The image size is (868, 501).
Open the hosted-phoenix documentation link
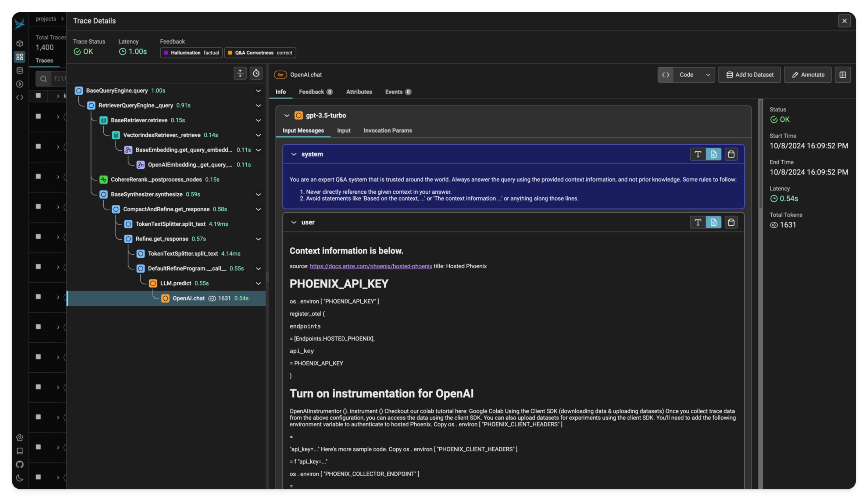click(x=371, y=266)
